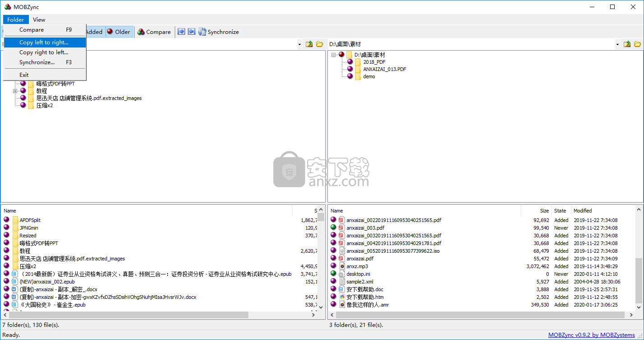The height and width of the screenshot is (340, 644).
Task: Select (复制)-anxaizai - 副本_解密_.docx in left list
Action: coord(58,289)
